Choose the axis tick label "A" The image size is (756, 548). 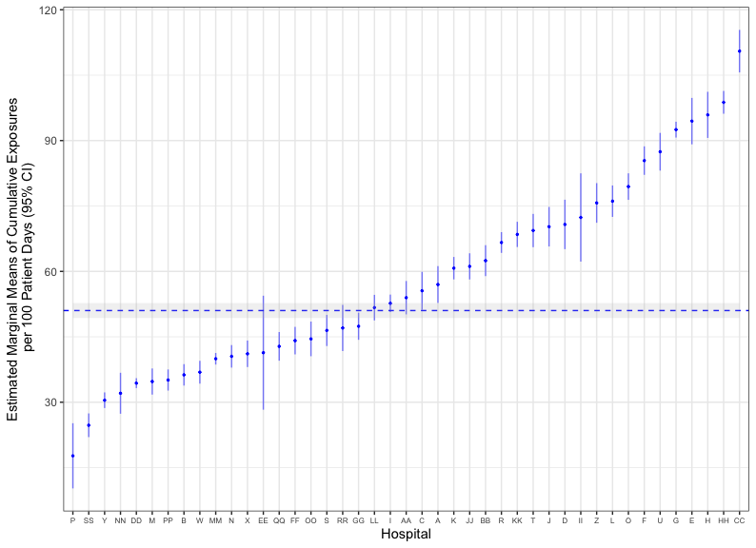coord(438,520)
